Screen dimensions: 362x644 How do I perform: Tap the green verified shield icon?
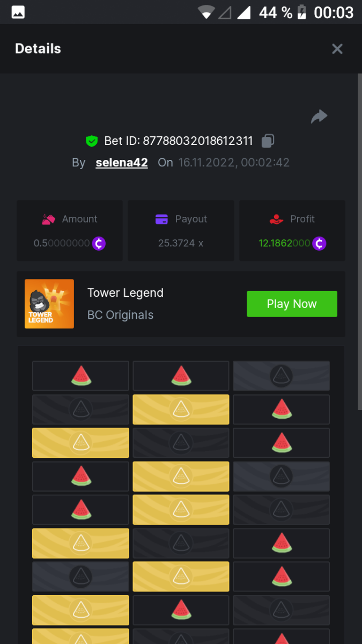(x=92, y=141)
